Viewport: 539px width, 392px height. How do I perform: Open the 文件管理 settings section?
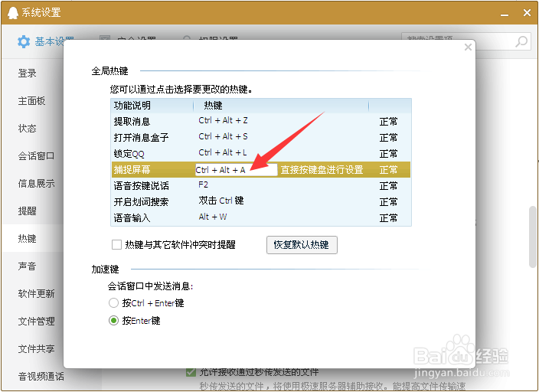pos(36,321)
